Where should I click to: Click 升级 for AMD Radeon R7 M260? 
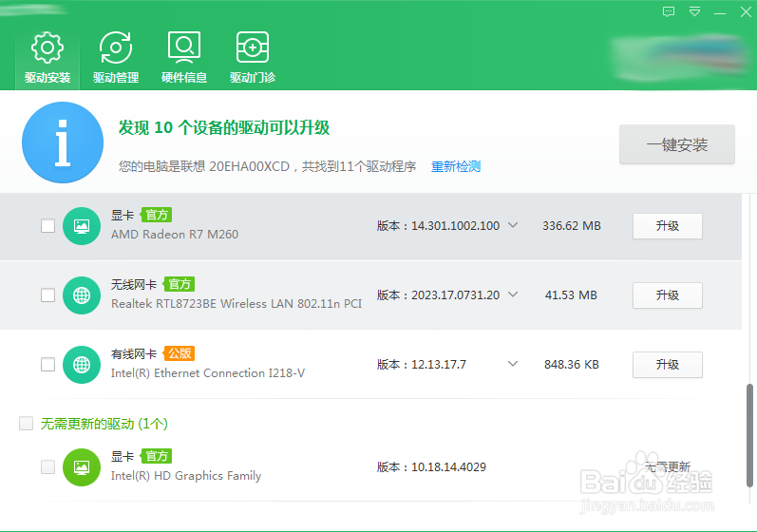(x=667, y=226)
